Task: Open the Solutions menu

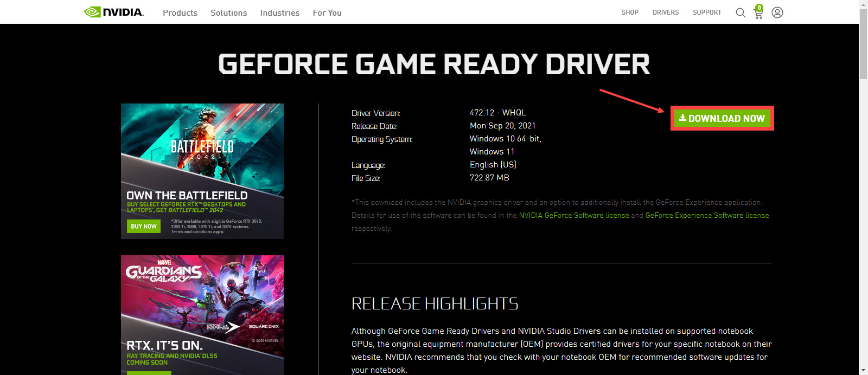Action: click(x=229, y=12)
